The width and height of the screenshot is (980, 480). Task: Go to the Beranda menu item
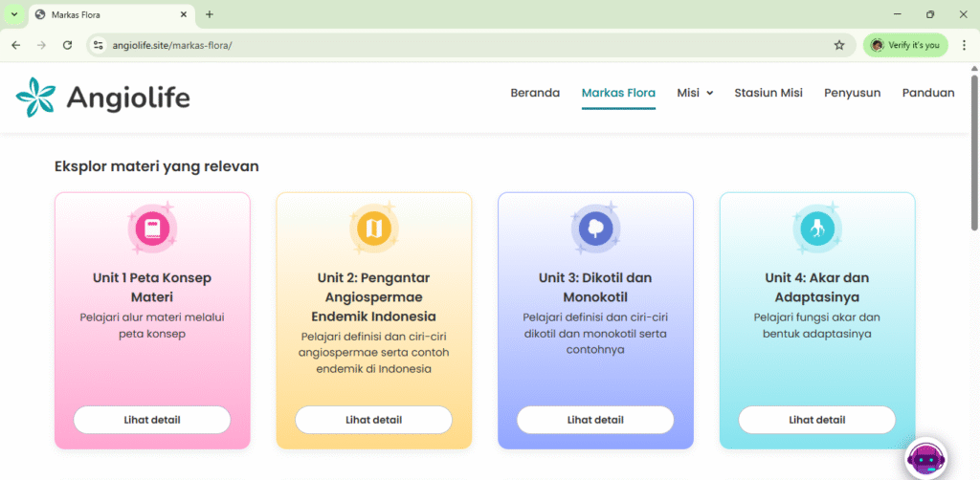(535, 93)
